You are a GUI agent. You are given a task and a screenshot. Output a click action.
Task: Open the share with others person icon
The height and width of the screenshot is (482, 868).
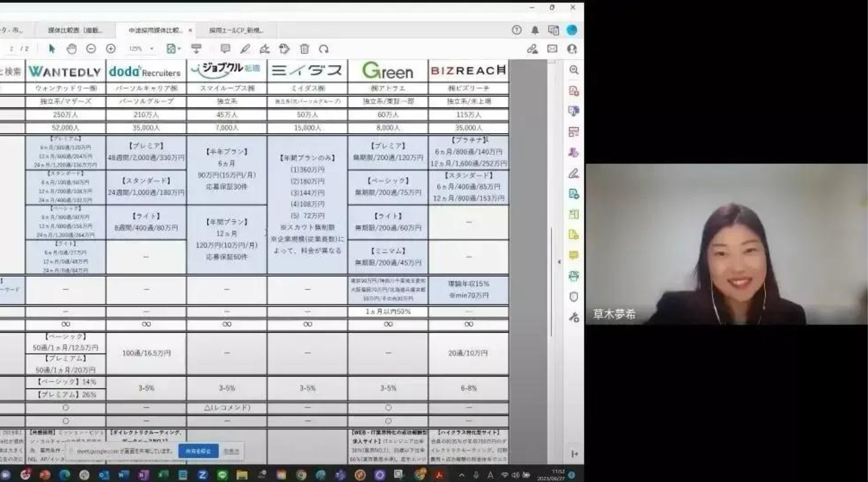click(x=572, y=49)
